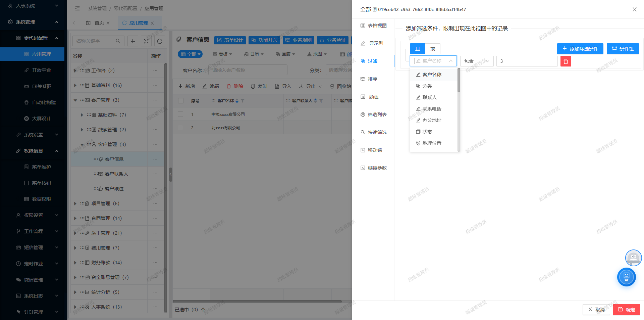644x320 pixels.
Task: Open the blue chatbot floating button
Action: click(x=626, y=277)
